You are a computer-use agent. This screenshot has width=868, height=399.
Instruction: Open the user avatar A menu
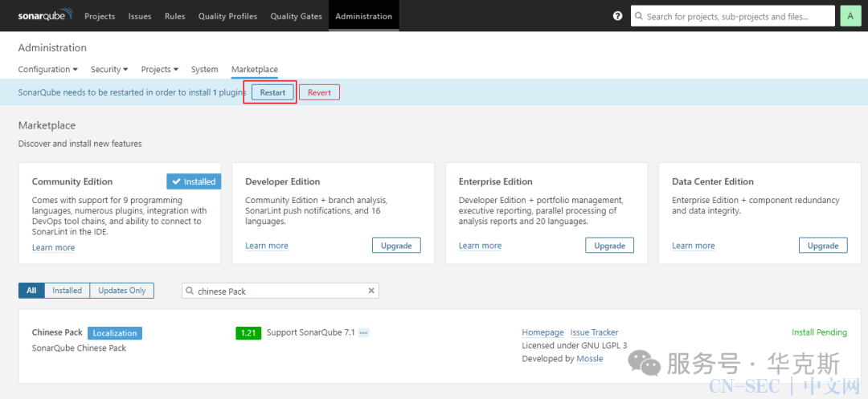(x=850, y=16)
